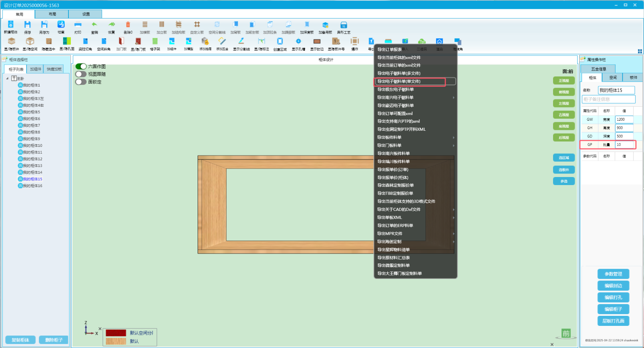Screen dimensions: 644x348
Task: Click the 异形工艺 icon
Action: 344,25
